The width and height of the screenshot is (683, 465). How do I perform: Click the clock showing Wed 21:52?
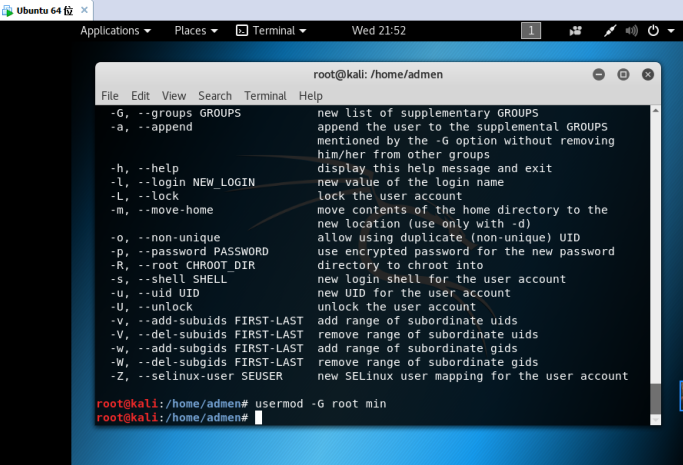[379, 30]
